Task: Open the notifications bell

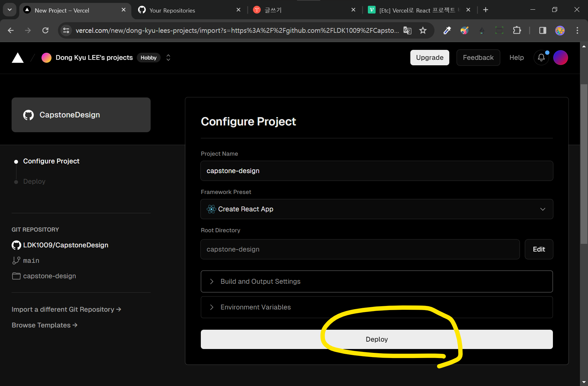Action: tap(541, 58)
